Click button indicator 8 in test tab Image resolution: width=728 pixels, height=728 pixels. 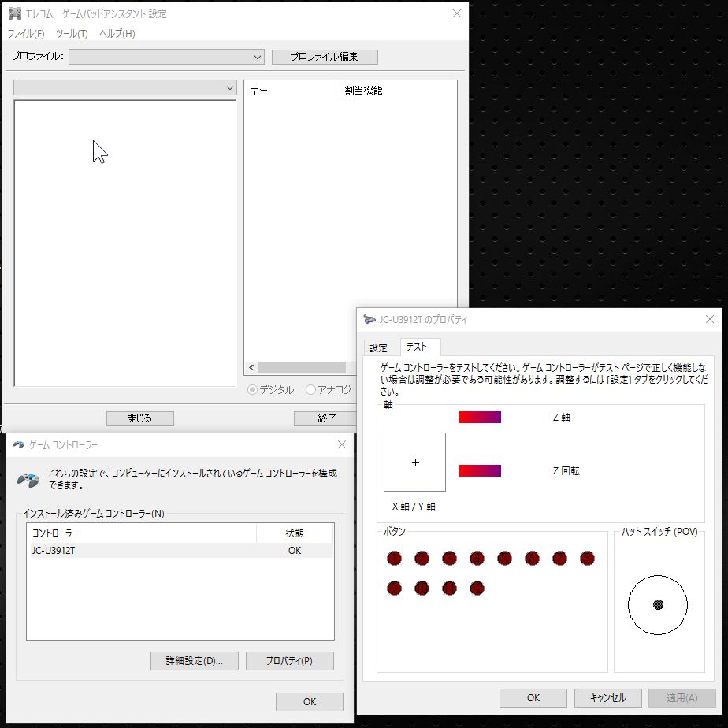click(x=587, y=558)
